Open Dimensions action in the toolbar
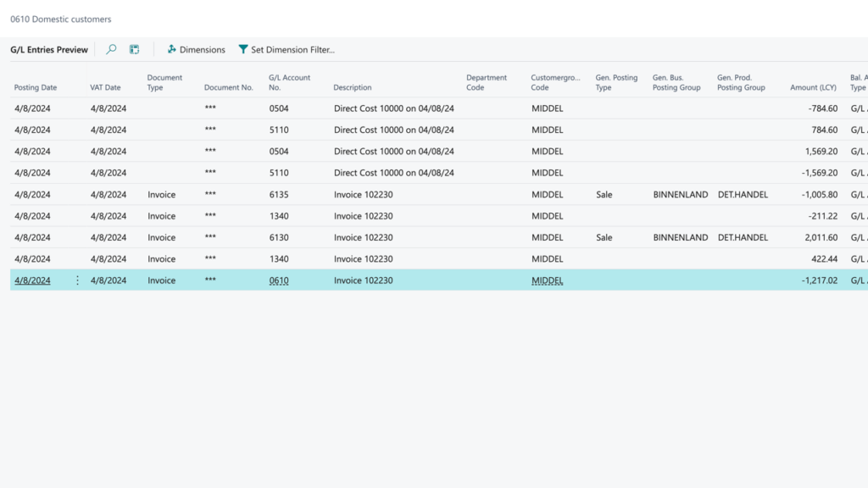This screenshot has height=488, width=868. pos(196,50)
